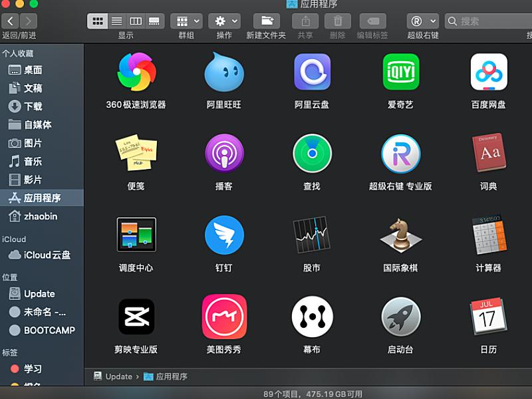The image size is (532, 399).
Task: Click Update in the path bar
Action: pyautogui.click(x=113, y=376)
